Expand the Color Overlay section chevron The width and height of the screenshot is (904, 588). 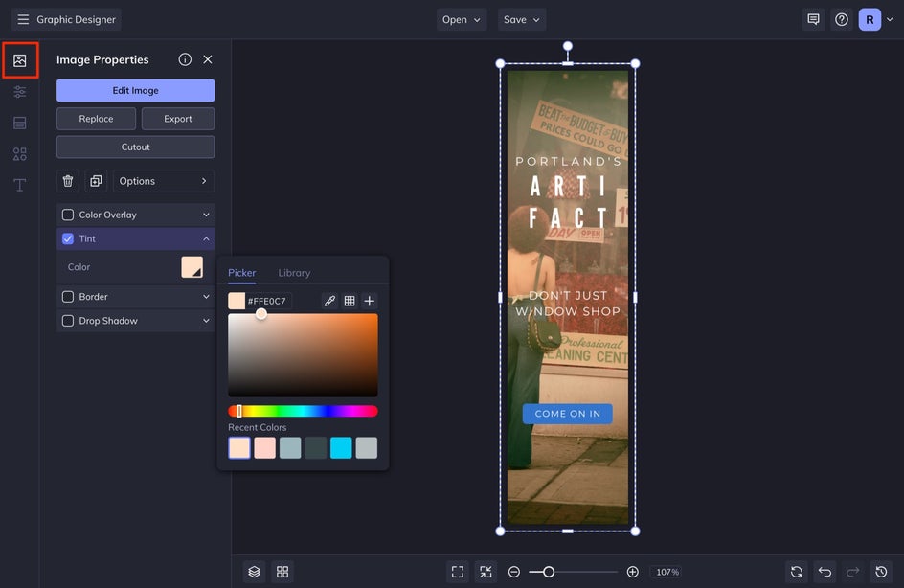click(206, 215)
